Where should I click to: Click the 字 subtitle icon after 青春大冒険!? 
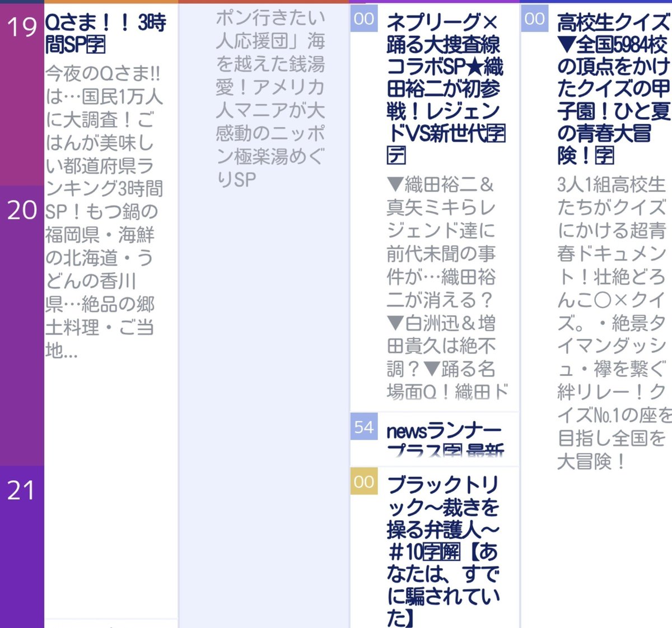(605, 155)
